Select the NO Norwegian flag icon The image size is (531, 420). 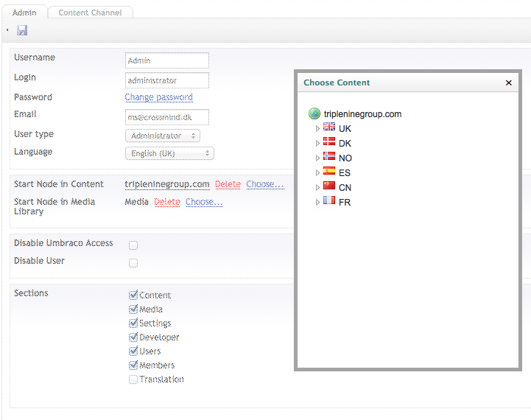click(x=329, y=157)
